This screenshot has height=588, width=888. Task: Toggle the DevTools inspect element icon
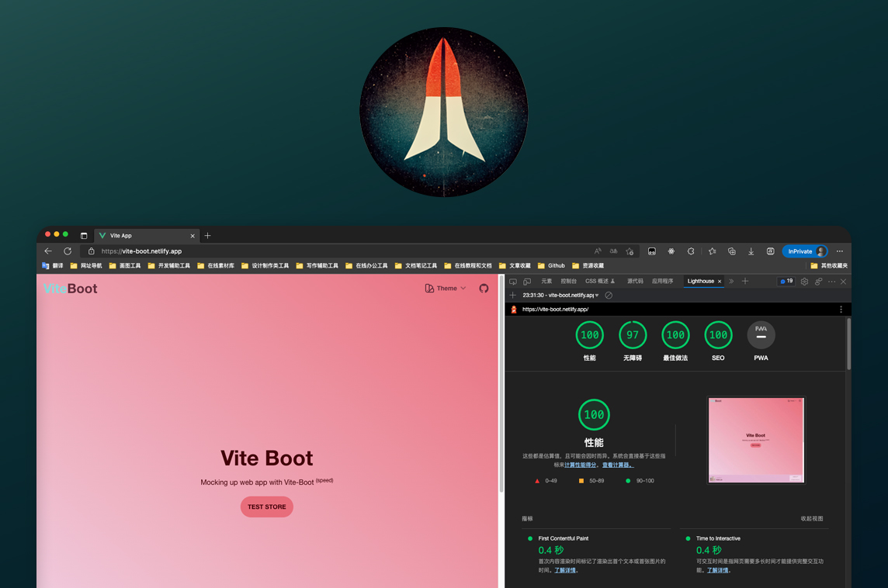(513, 282)
